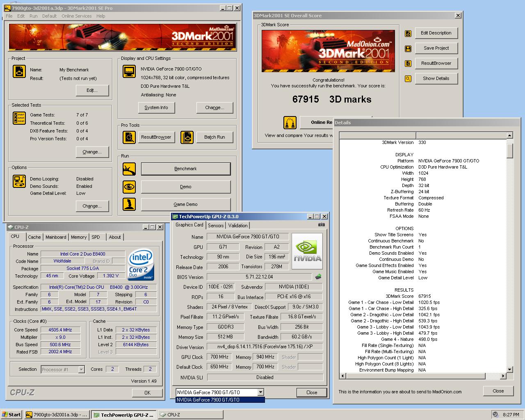Switch to the Sensors tab in GPU-Z
525x420 pixels.
click(216, 226)
